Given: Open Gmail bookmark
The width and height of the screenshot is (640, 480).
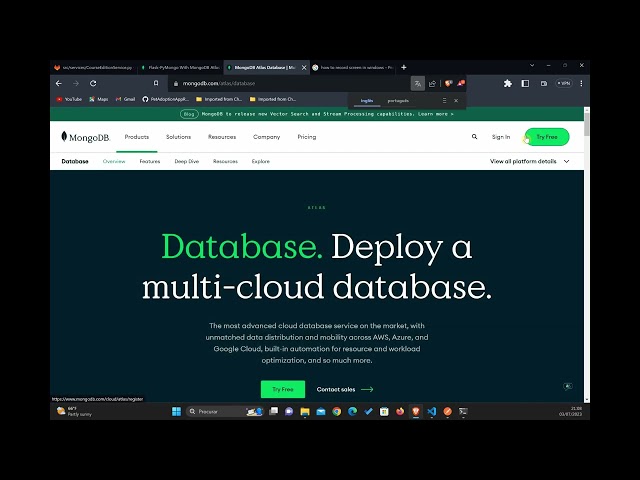Looking at the screenshot, I should pyautogui.click(x=125, y=99).
